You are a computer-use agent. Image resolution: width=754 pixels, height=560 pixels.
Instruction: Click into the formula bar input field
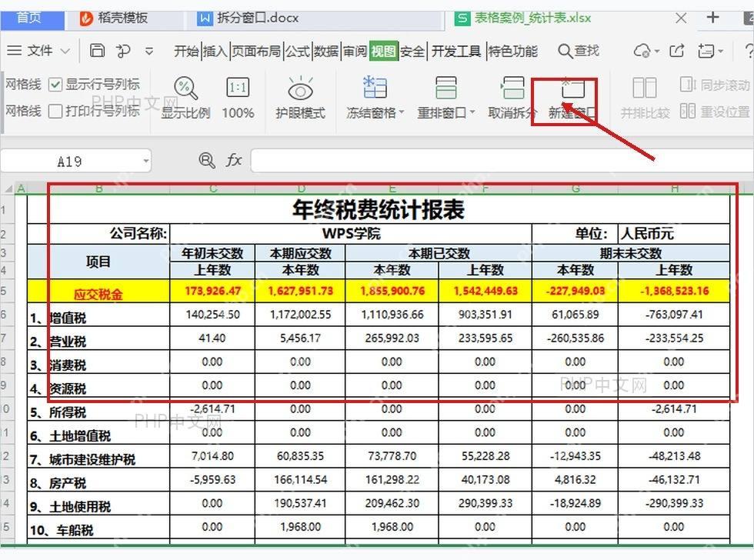[502, 160]
